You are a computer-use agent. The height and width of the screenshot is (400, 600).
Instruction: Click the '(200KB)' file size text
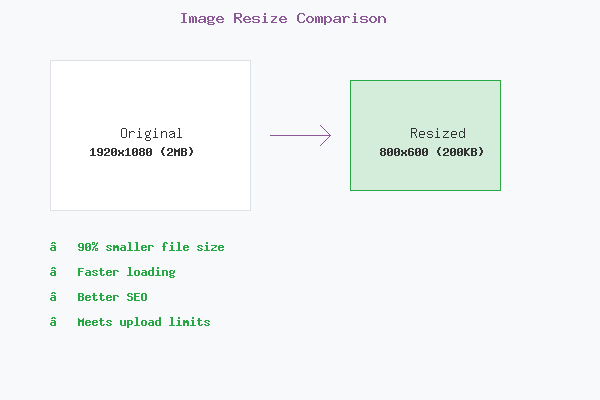(x=461, y=152)
